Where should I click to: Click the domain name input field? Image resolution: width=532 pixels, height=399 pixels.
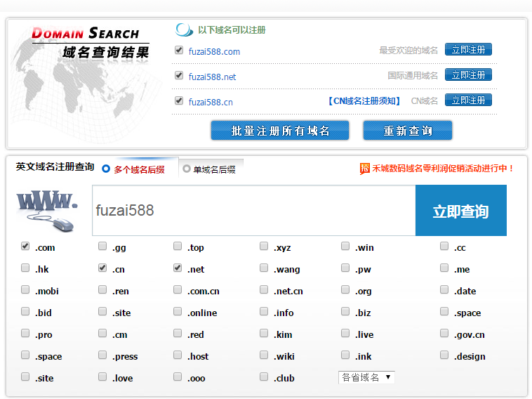[x=253, y=211]
